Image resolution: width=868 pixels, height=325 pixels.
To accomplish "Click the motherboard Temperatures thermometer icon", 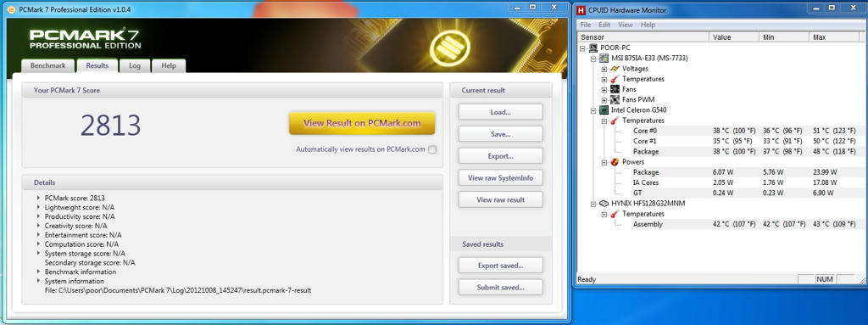I will (x=615, y=79).
